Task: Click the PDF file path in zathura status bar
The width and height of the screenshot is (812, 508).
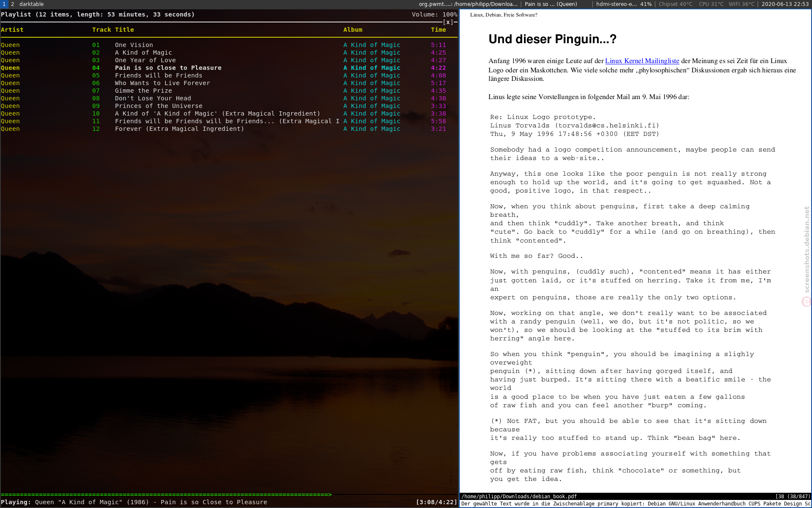Action: [519, 497]
